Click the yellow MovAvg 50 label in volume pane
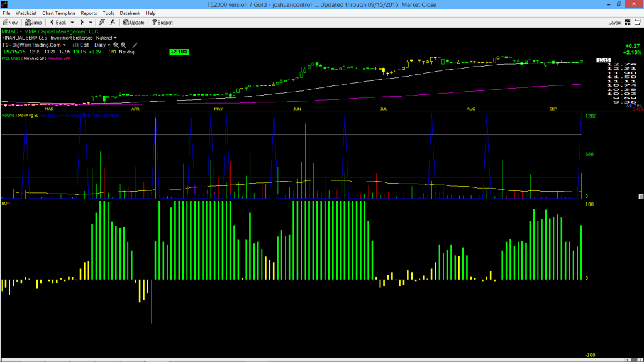Screen dimensions: 644x362 point(28,116)
